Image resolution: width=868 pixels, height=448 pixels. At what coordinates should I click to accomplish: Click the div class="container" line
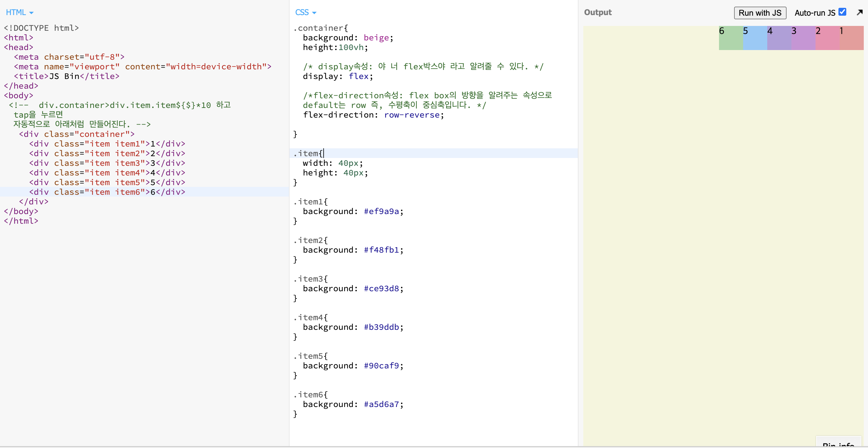point(77,134)
